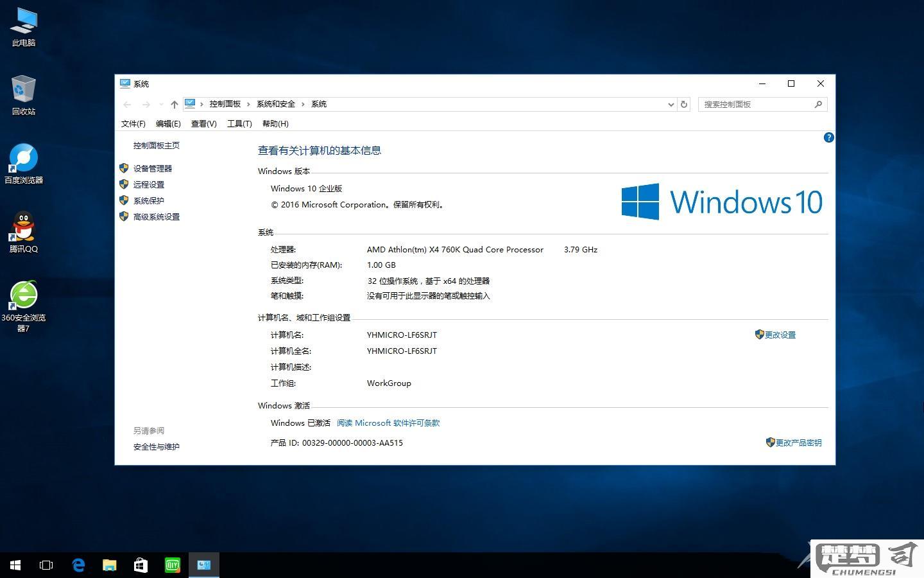This screenshot has height=578, width=924.
Task: Launch Microsoft Edge from the taskbar
Action: click(x=78, y=565)
